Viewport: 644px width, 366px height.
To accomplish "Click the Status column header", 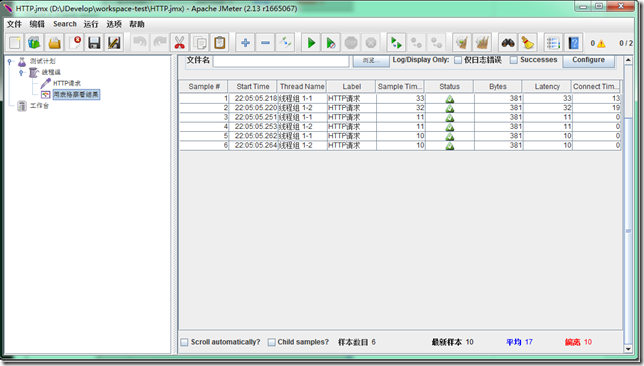I will tap(449, 87).
